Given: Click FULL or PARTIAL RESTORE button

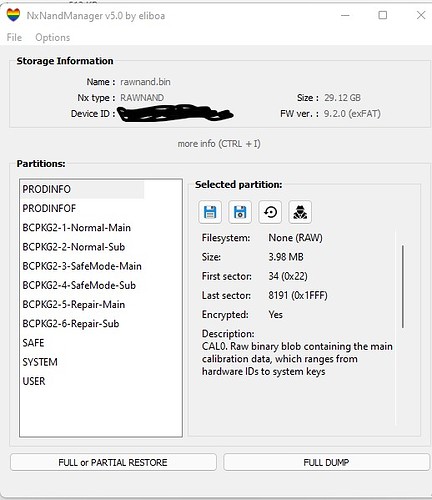Looking at the screenshot, I should coord(113,462).
